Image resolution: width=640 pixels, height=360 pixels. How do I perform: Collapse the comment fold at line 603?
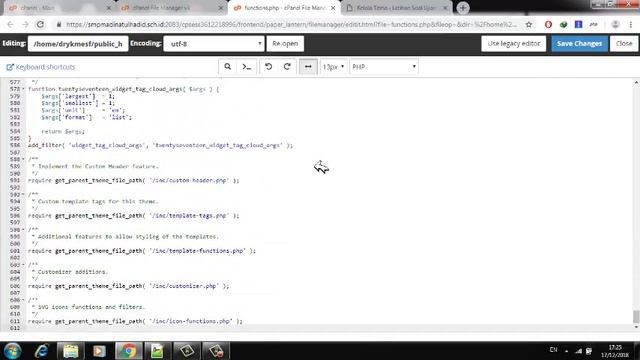click(23, 265)
